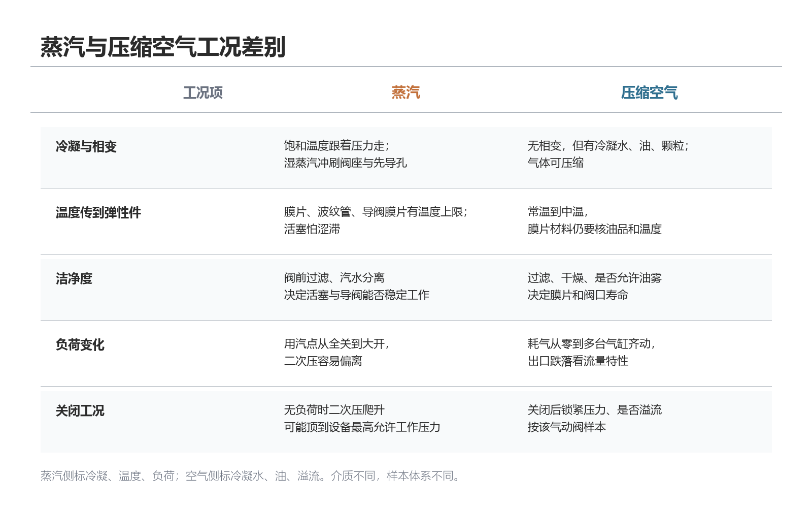This screenshot has height=508, width=812.
Task: Click the footnote starting 蒸汽侧标冷凝
Action: [251, 476]
